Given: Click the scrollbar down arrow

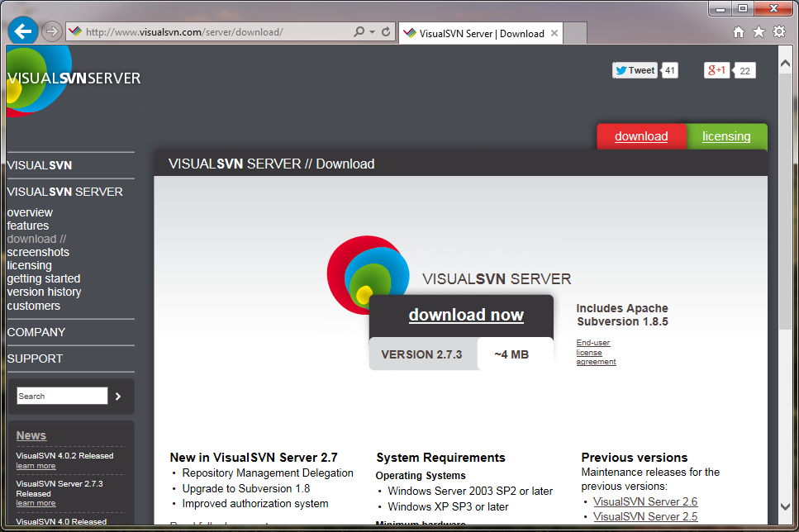Looking at the screenshot, I should click(x=785, y=506).
